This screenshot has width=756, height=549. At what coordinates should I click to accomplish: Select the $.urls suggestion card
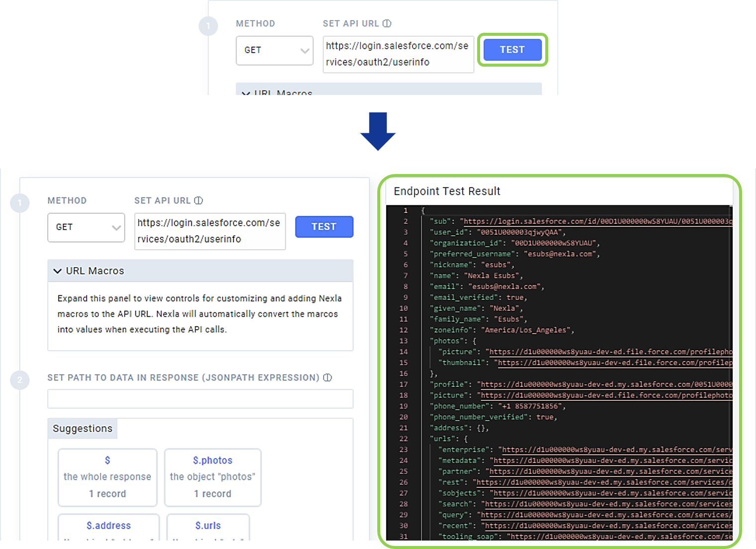point(208,527)
